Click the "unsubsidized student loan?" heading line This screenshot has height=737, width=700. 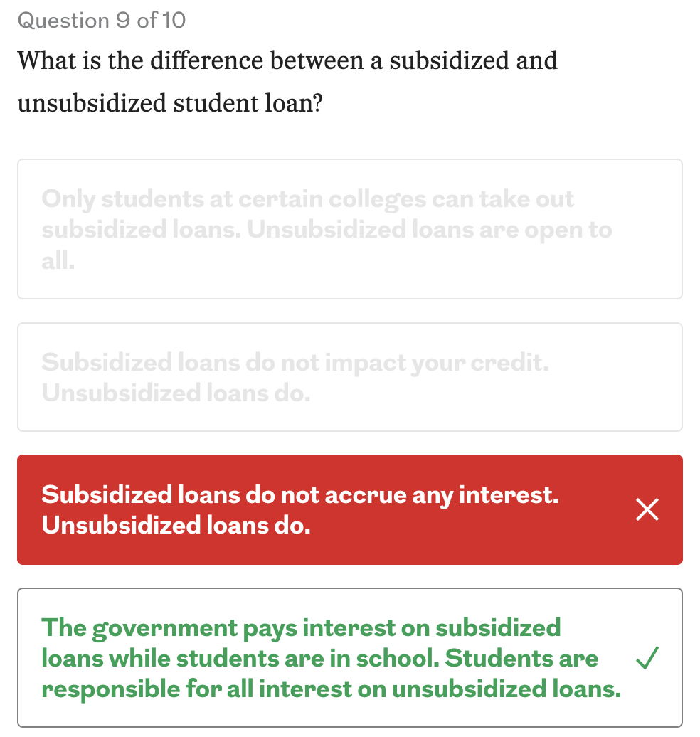click(x=171, y=103)
